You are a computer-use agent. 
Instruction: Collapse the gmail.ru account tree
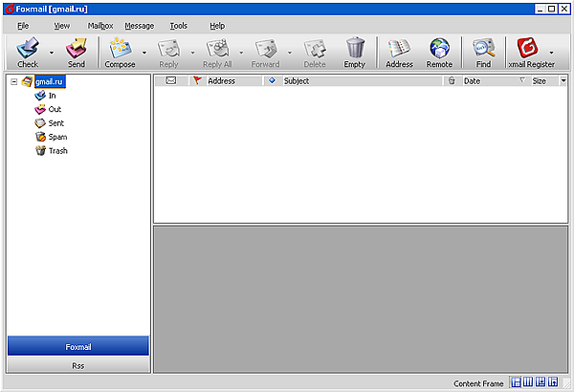14,82
